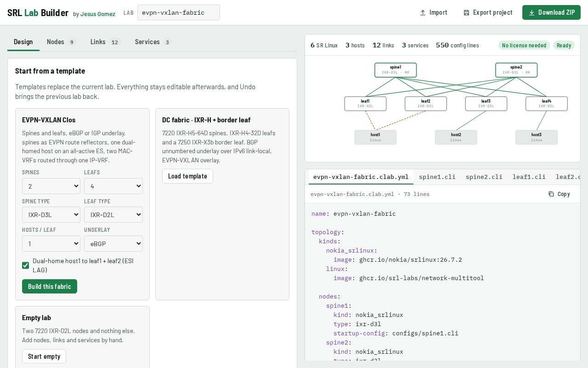Viewport: 588px width, 368px height.
Task: Open the leaf1.cli file tab
Action: tap(529, 177)
